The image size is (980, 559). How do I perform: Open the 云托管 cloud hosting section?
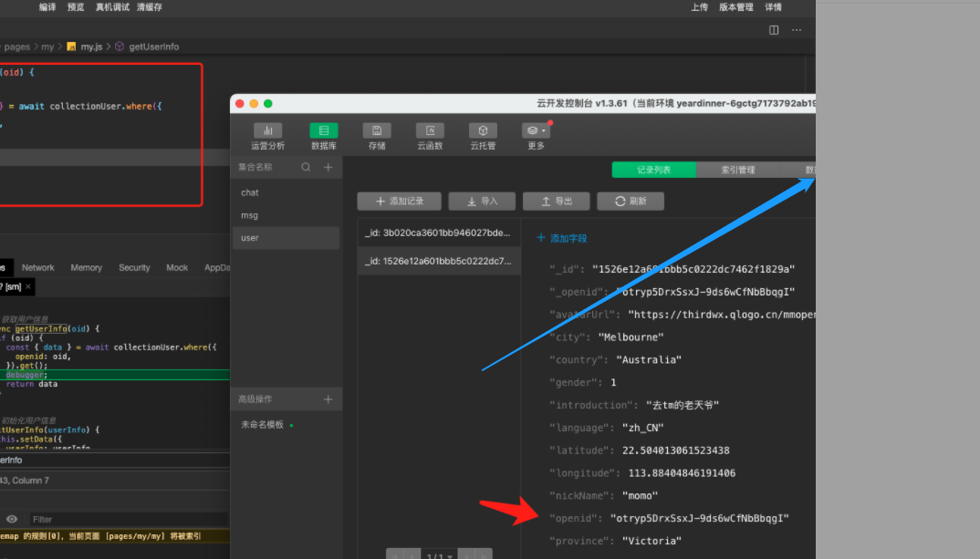tap(483, 136)
